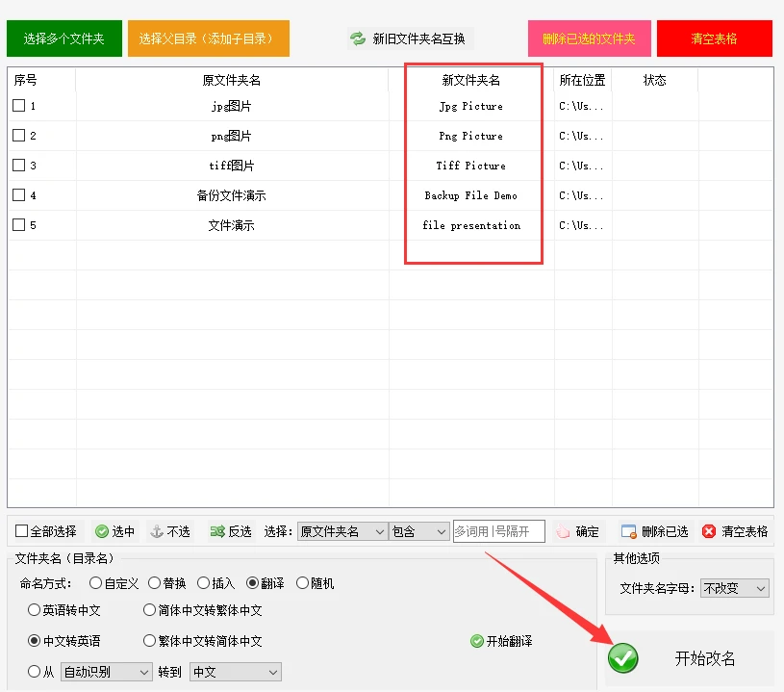Select the 自定义 naming radio button
The image size is (784, 692).
pyautogui.click(x=95, y=583)
